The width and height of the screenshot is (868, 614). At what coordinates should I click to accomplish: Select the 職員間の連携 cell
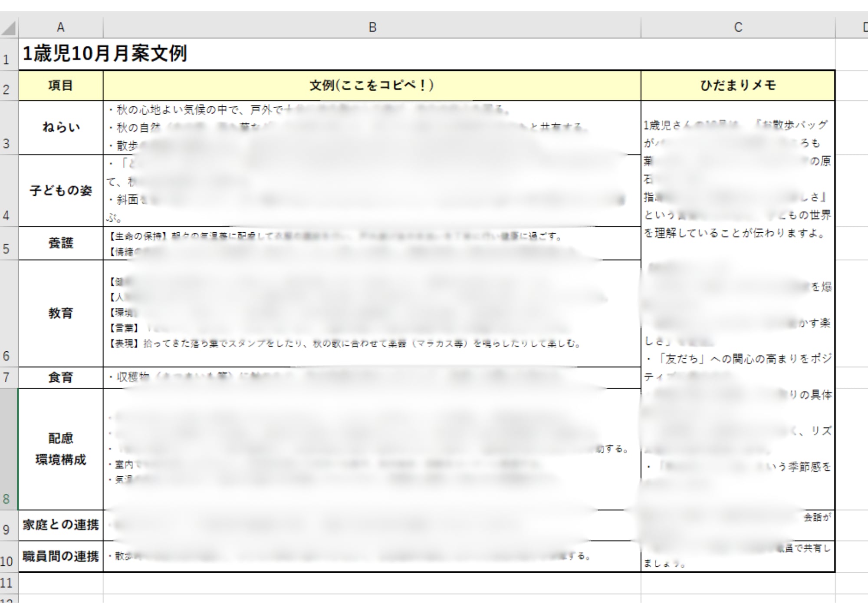[x=61, y=556]
